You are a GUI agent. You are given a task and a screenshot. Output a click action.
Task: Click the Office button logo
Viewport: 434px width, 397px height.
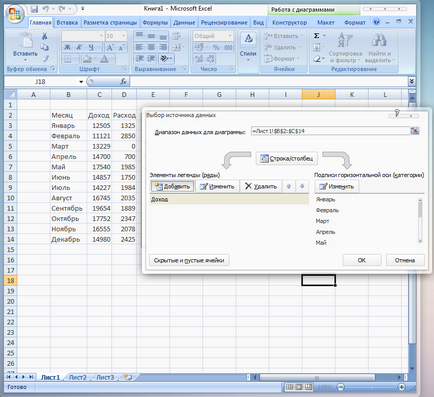click(15, 14)
